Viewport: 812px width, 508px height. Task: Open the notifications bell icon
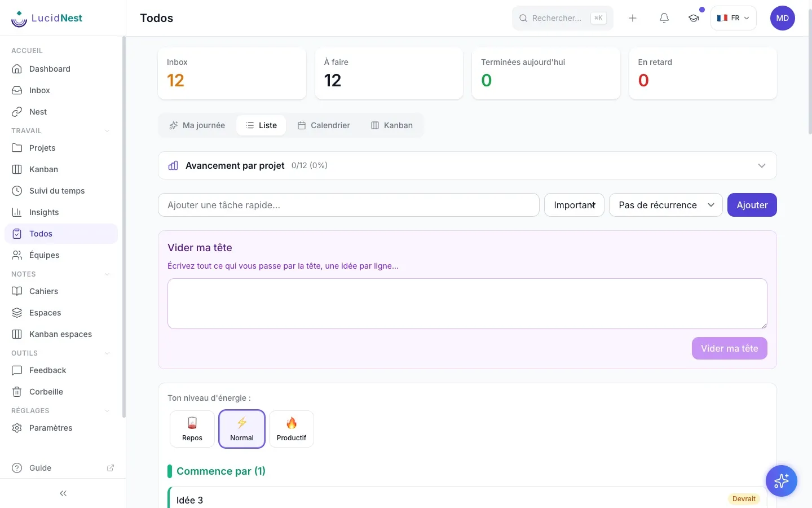(x=664, y=18)
